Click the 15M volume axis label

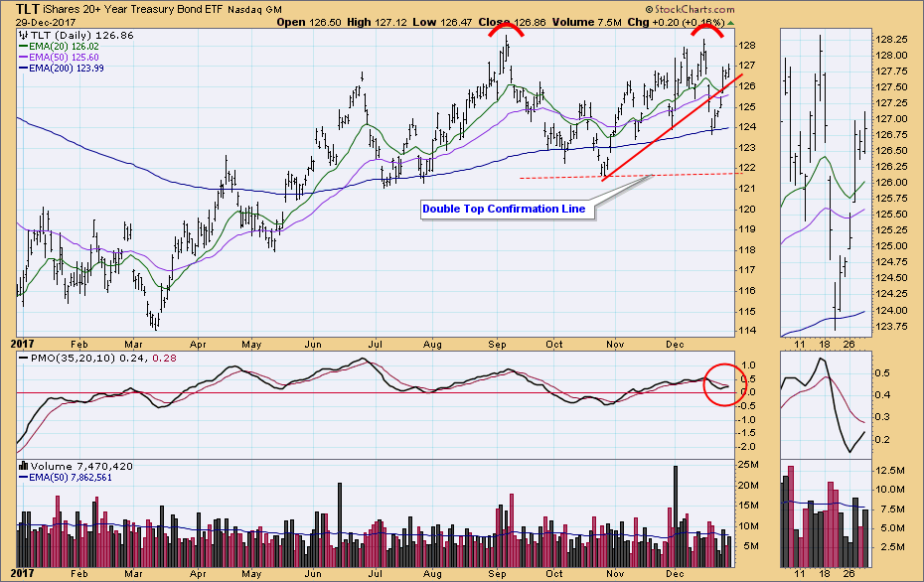click(748, 506)
